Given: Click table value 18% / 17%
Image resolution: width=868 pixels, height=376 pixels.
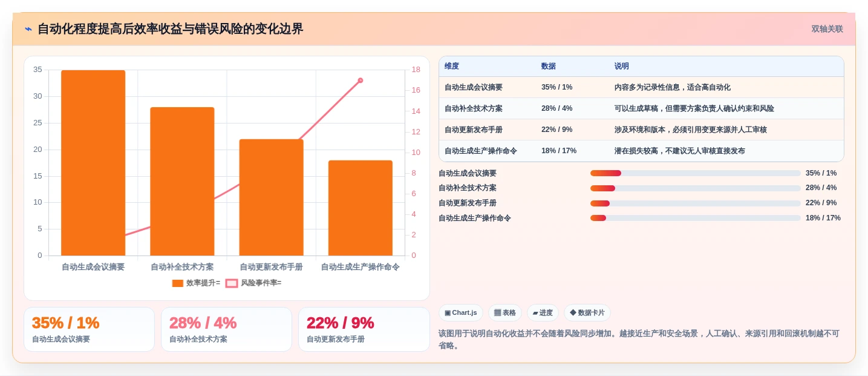Looking at the screenshot, I should coord(559,151).
